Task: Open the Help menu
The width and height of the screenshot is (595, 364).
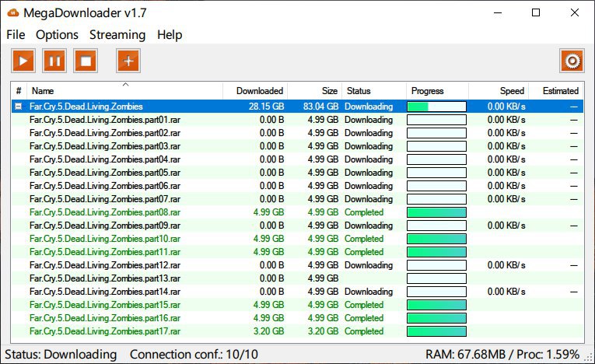Action: 170,34
